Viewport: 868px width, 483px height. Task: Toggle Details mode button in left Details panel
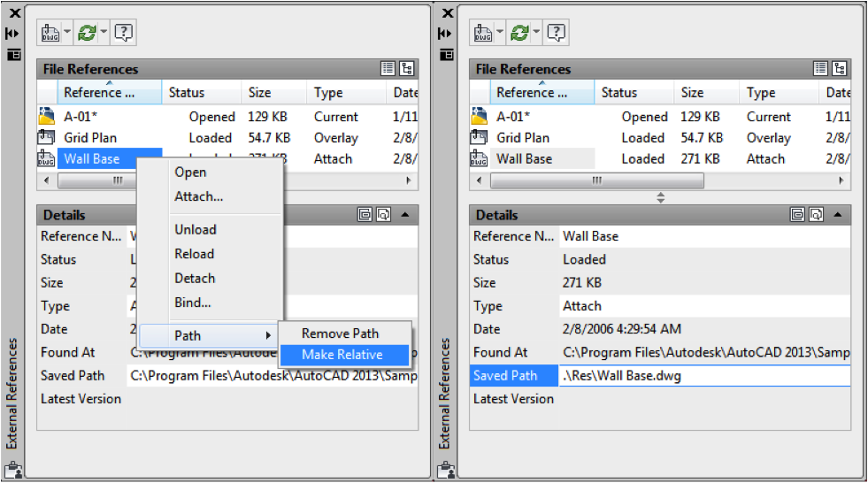pyautogui.click(x=365, y=215)
